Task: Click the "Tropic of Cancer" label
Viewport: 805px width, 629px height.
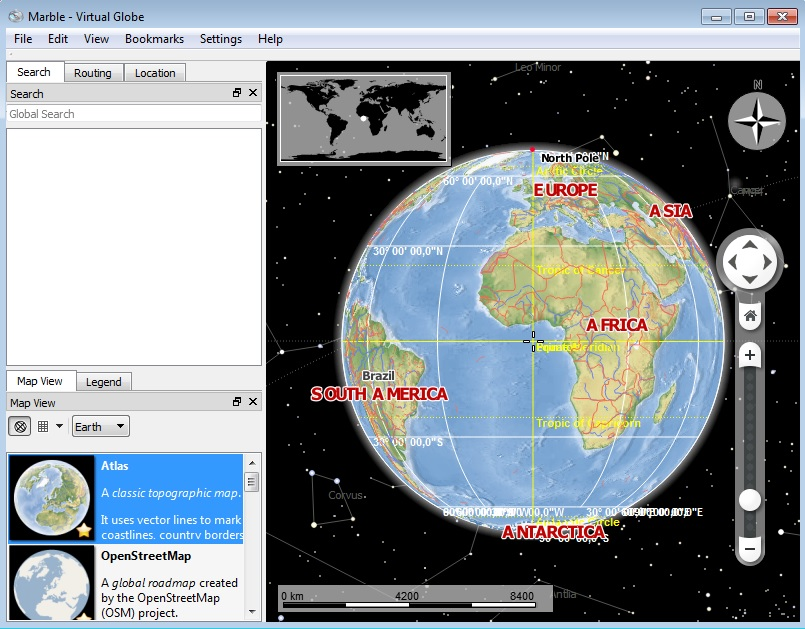Action: click(x=581, y=270)
